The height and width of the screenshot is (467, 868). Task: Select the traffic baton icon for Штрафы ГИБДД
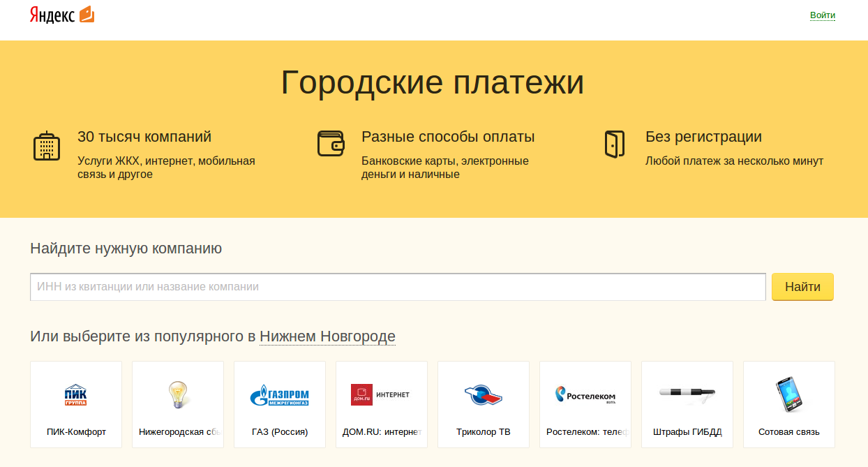click(x=687, y=394)
